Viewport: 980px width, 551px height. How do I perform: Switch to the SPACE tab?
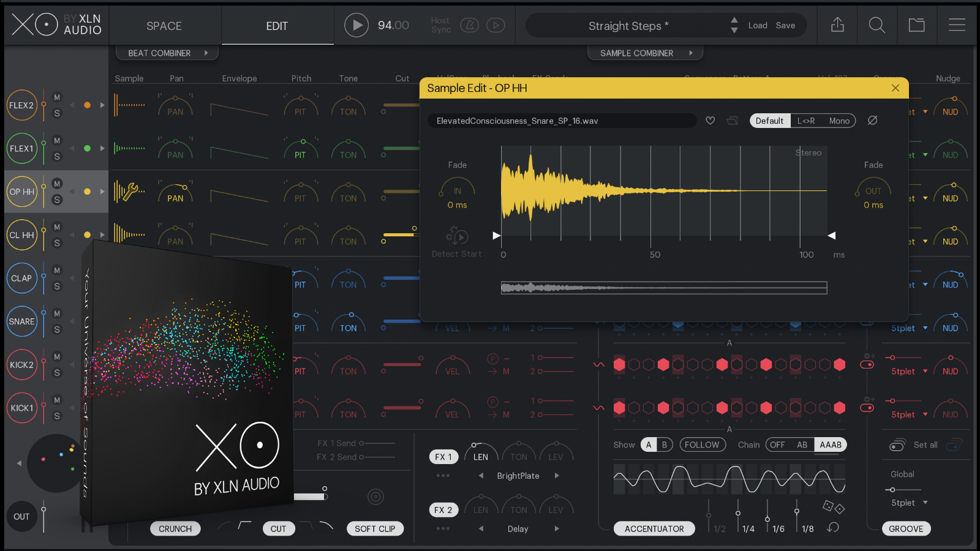[x=164, y=26]
